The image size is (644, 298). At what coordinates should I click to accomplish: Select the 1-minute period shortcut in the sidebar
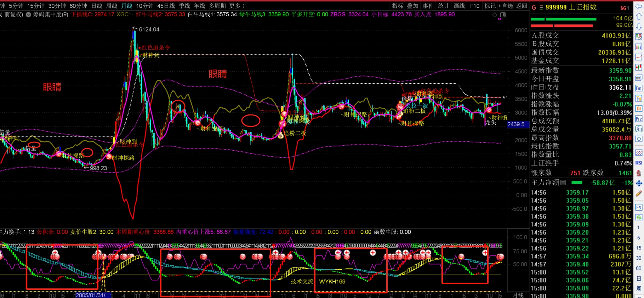click(x=638, y=227)
